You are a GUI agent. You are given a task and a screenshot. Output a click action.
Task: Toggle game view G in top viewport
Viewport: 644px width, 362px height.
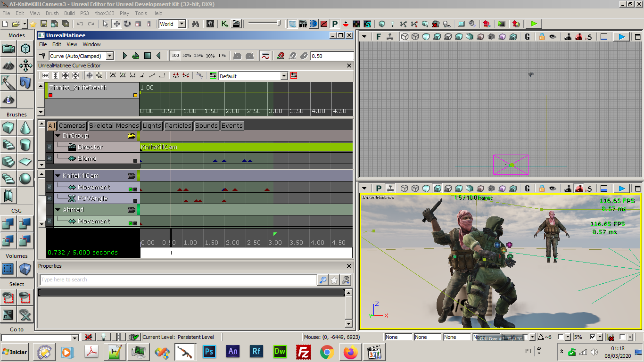click(527, 37)
